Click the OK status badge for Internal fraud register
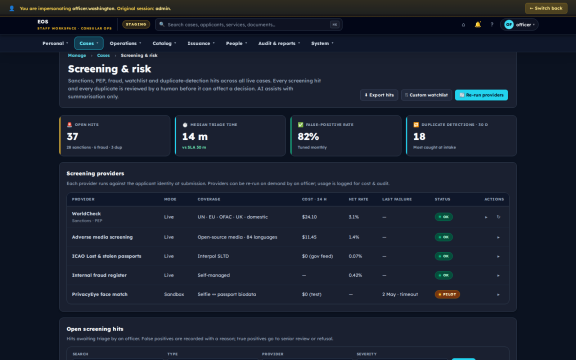 click(x=444, y=276)
